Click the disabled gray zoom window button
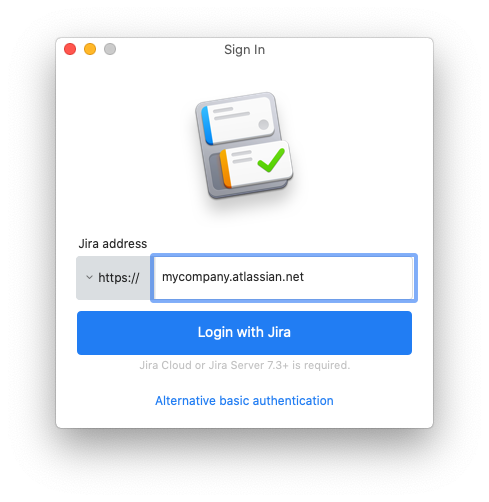This screenshot has height=502, width=489. pos(110,49)
